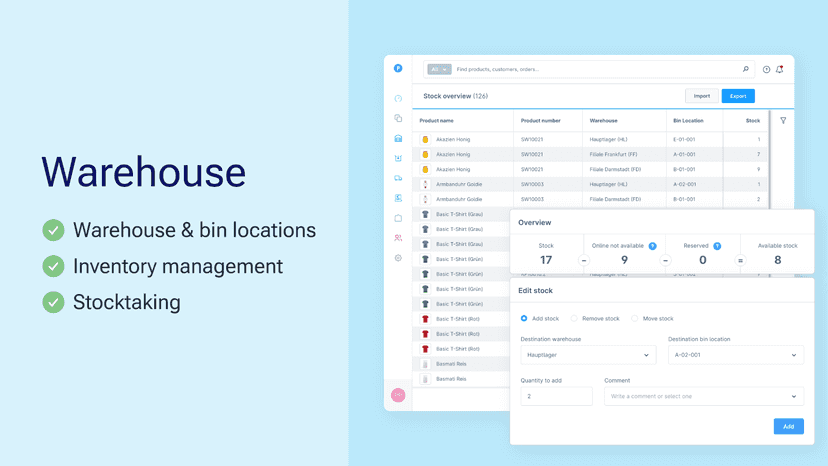Image resolution: width=828 pixels, height=466 pixels.
Task: Open the notifications bell
Action: (x=779, y=69)
